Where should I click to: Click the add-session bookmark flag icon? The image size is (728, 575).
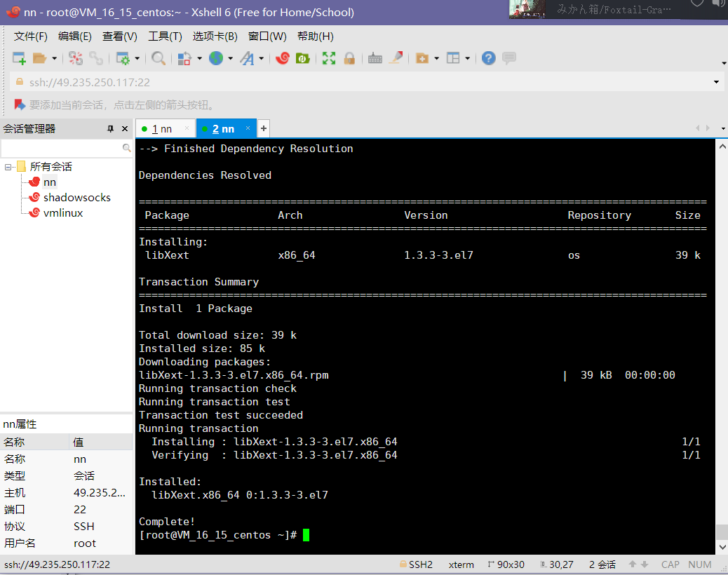click(x=20, y=105)
